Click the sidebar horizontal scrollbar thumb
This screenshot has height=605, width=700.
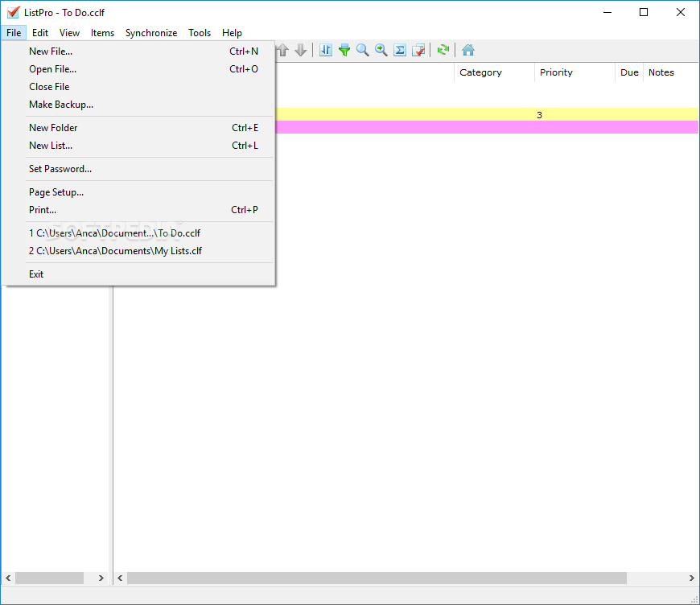pyautogui.click(x=49, y=578)
